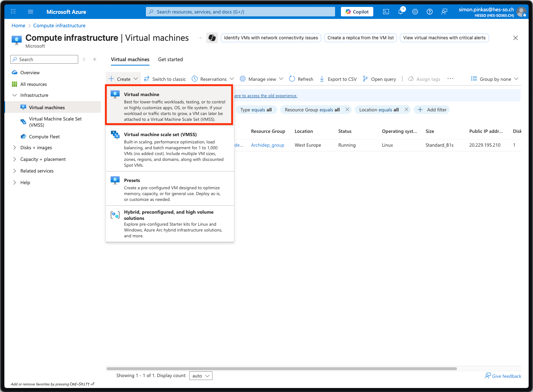Open portal settings gear icon
This screenshot has height=392, width=533.
click(415, 12)
